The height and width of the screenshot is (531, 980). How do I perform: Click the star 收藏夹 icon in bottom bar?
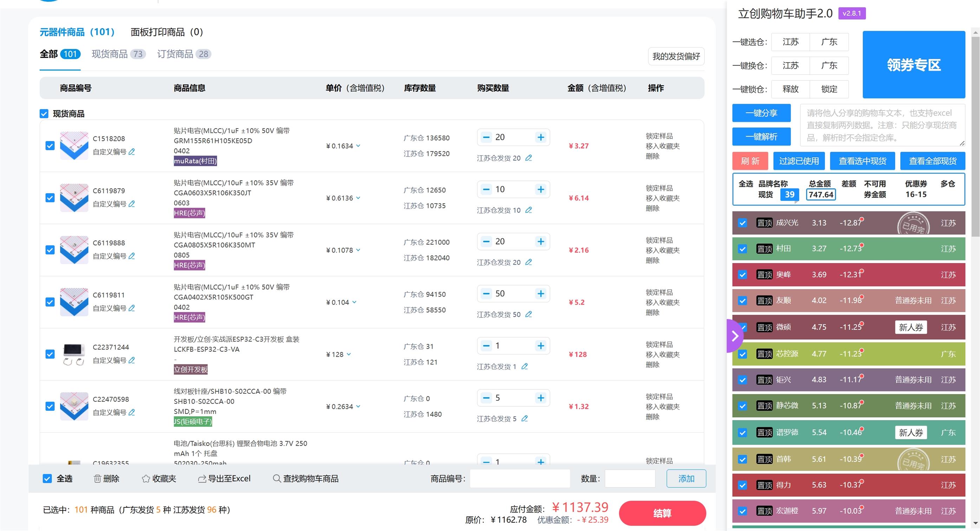click(x=146, y=479)
